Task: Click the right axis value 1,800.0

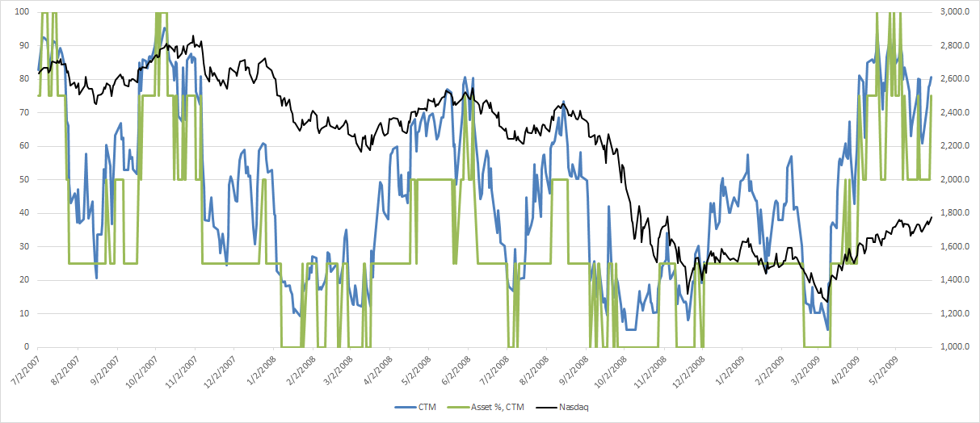Action: [x=953, y=213]
